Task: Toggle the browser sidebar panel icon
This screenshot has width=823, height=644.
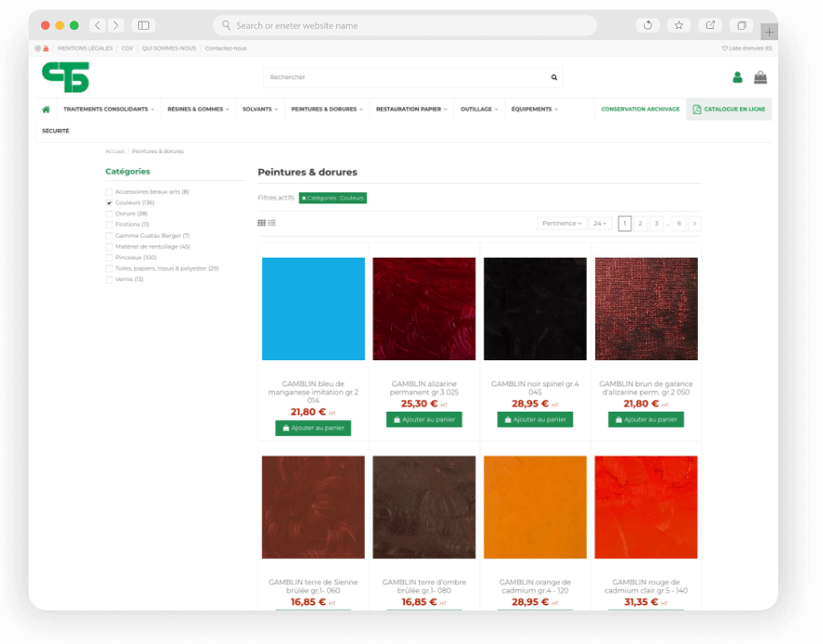Action: [x=144, y=25]
